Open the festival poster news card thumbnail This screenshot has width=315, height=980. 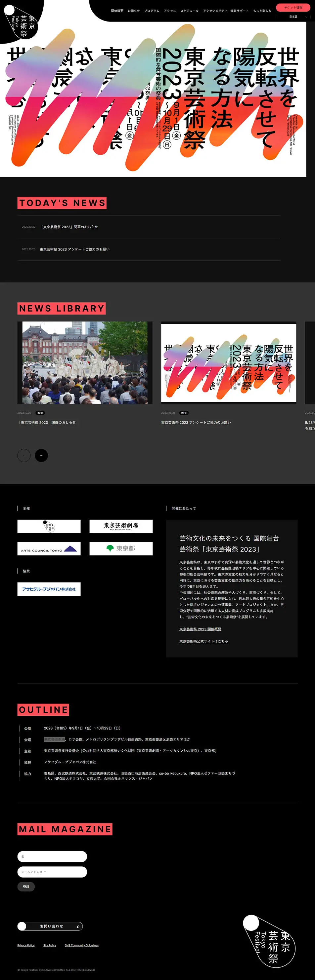tap(229, 363)
